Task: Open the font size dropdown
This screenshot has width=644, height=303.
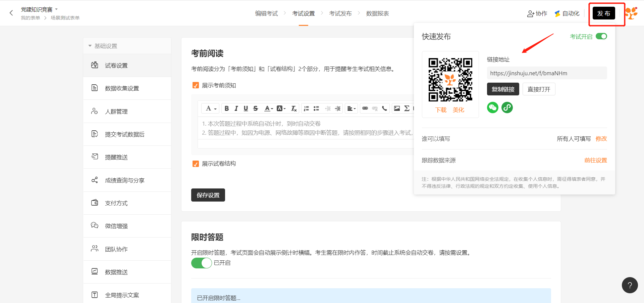Action: [211, 109]
